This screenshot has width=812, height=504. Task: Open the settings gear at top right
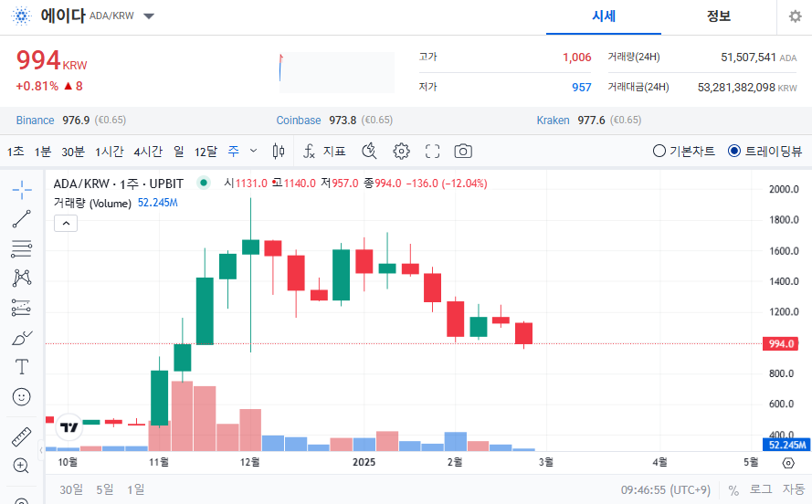795,16
